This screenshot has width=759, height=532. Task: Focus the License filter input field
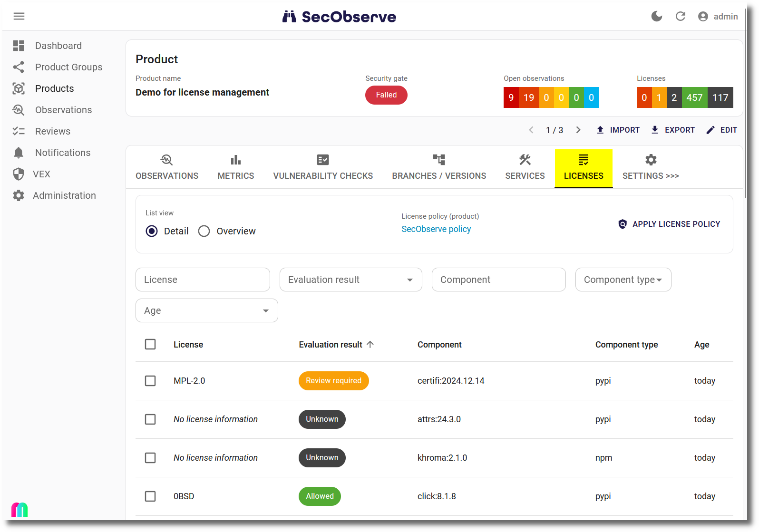[x=203, y=280]
